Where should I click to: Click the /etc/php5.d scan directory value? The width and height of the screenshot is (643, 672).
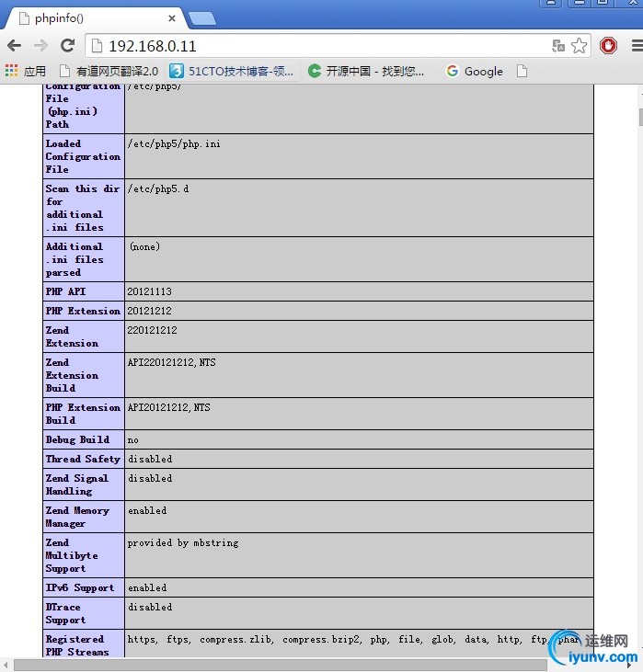pyautogui.click(x=158, y=188)
